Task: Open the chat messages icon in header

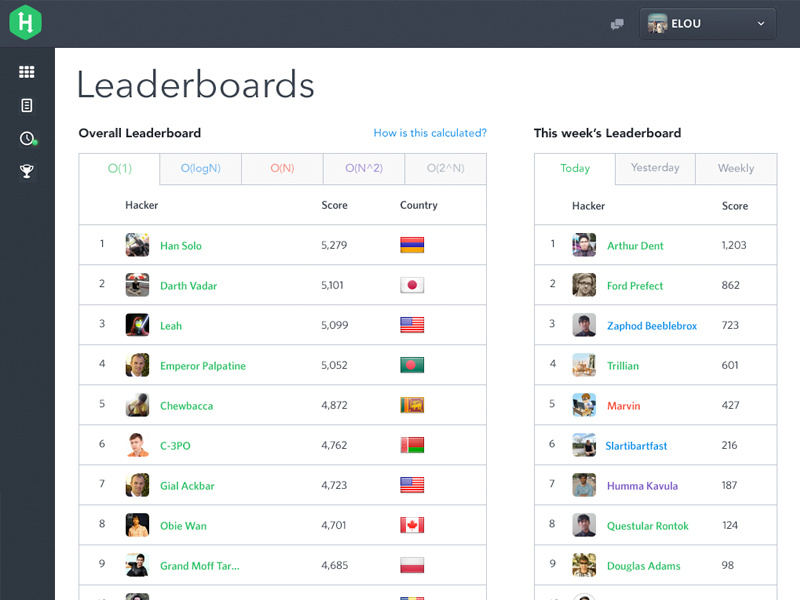Action: coord(617,24)
